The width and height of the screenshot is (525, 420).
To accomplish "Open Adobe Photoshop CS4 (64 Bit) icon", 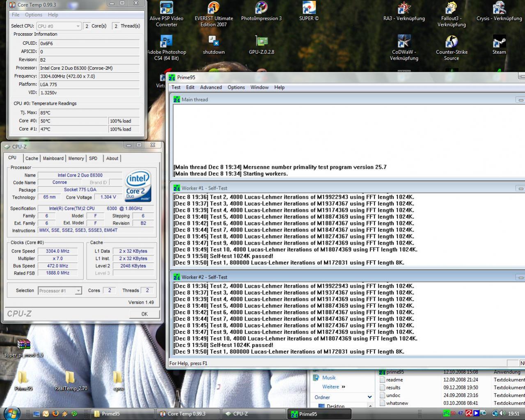I will tap(166, 48).
